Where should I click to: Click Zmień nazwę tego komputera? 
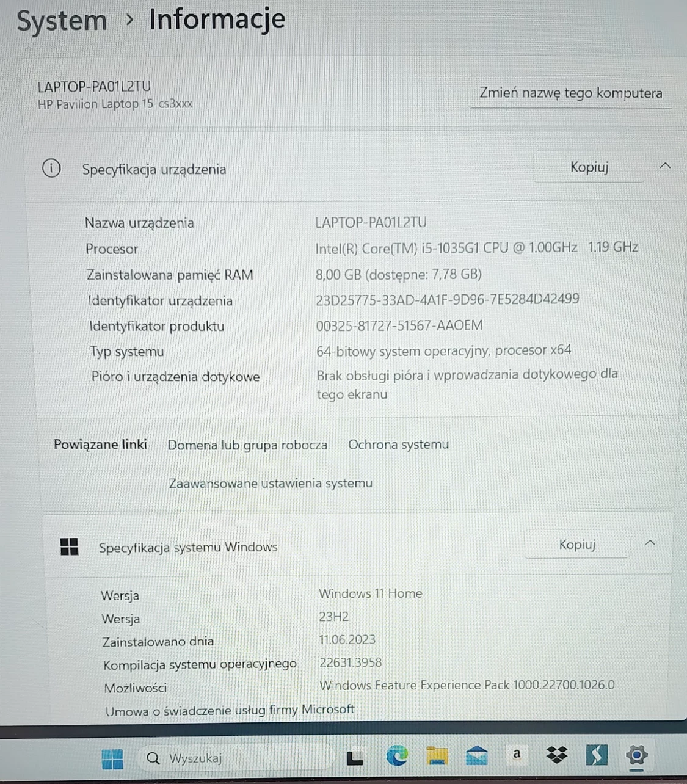click(570, 93)
